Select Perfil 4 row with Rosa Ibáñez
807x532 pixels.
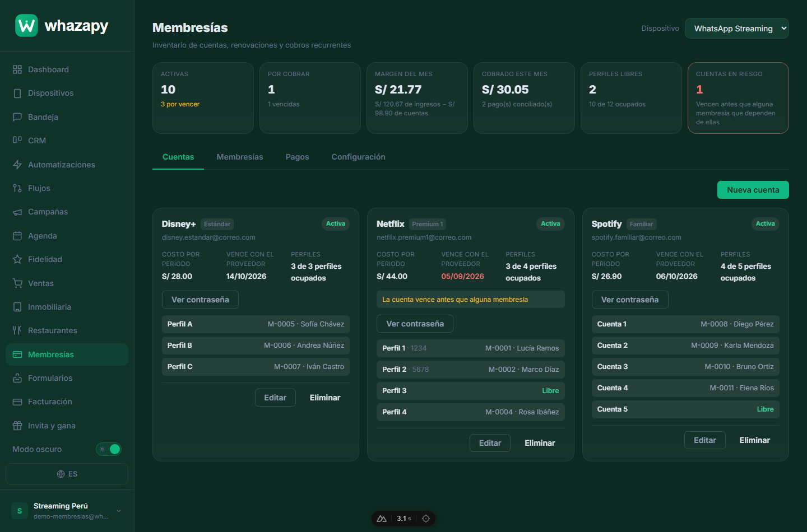pos(471,412)
